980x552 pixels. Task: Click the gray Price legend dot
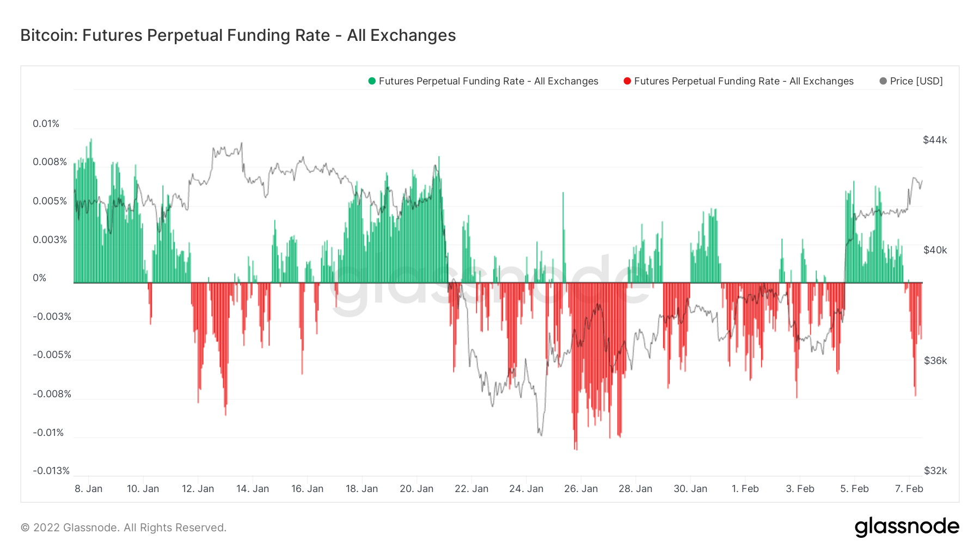[883, 81]
